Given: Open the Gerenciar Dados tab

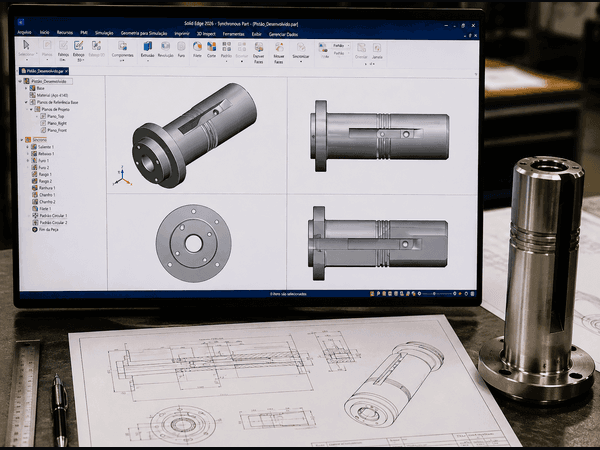Looking at the screenshot, I should click(x=283, y=34).
